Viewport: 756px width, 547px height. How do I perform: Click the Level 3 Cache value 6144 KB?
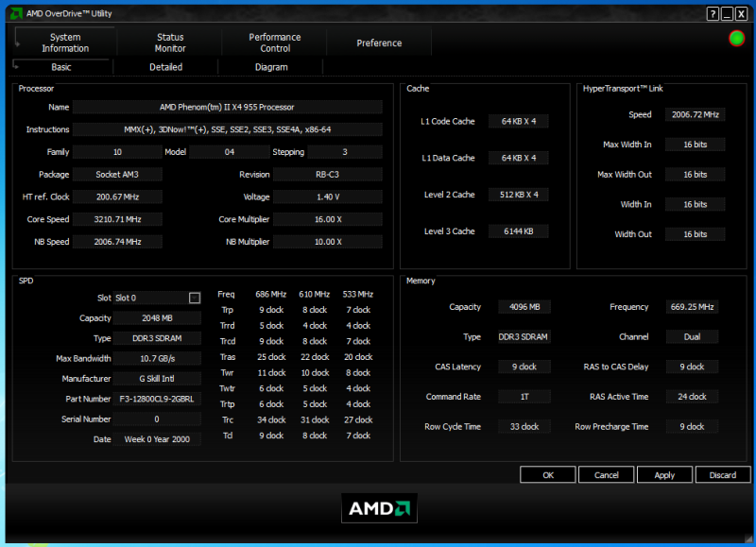coord(518,231)
